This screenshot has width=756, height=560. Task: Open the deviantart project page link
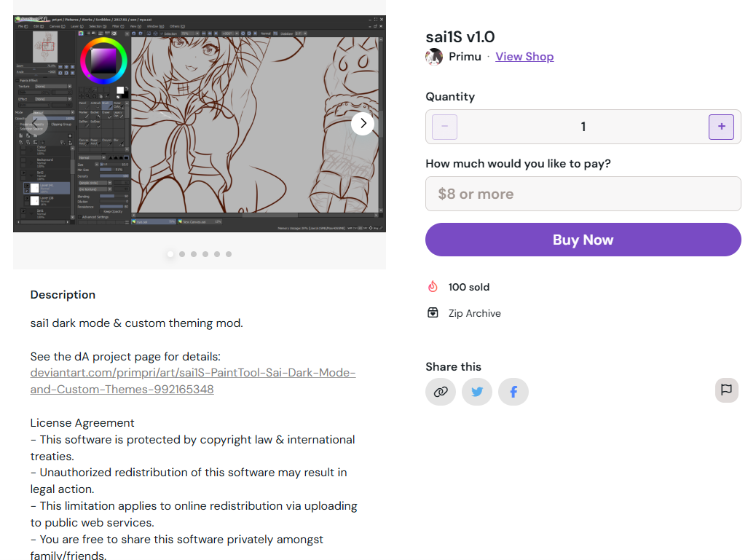click(x=193, y=381)
